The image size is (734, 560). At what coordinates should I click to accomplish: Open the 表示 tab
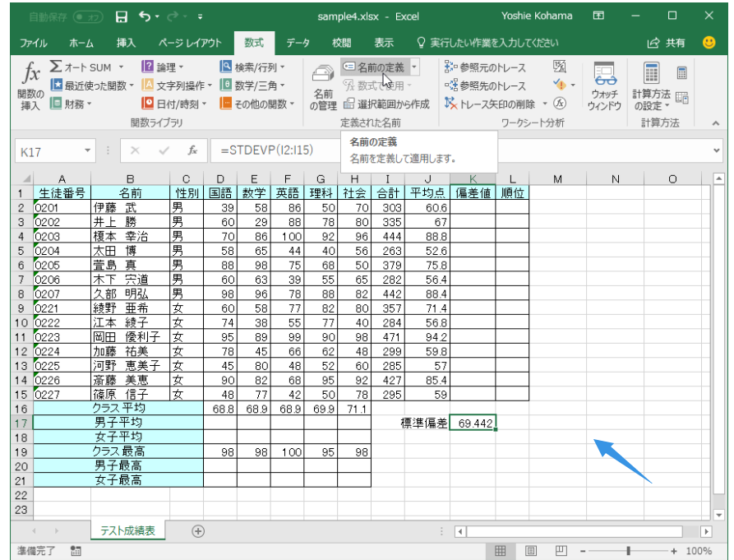coord(383,43)
